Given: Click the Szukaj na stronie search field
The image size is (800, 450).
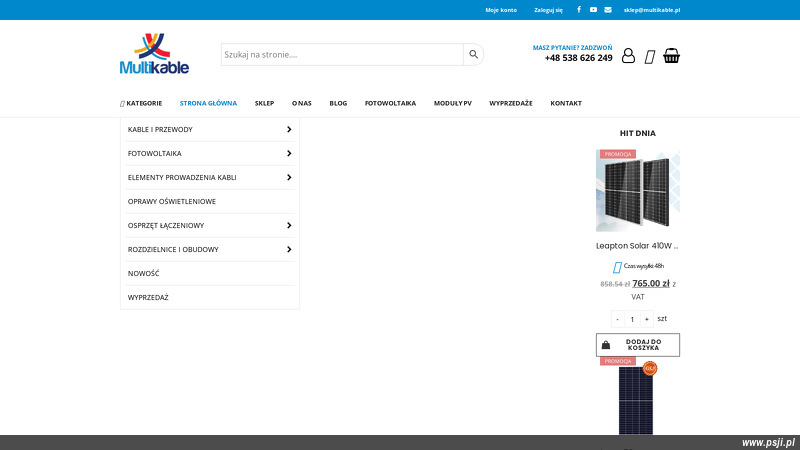Looking at the screenshot, I should (342, 55).
